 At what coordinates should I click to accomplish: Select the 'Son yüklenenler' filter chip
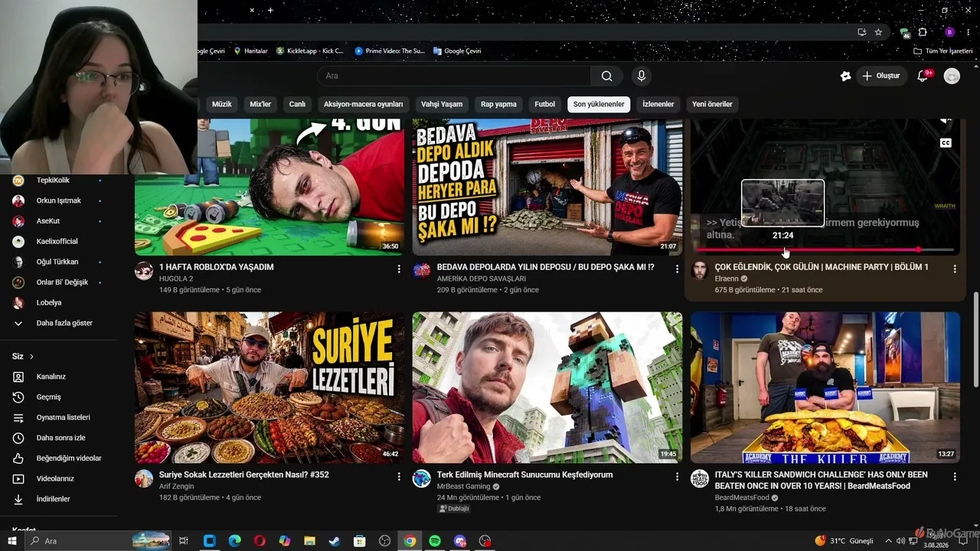pyautogui.click(x=599, y=104)
